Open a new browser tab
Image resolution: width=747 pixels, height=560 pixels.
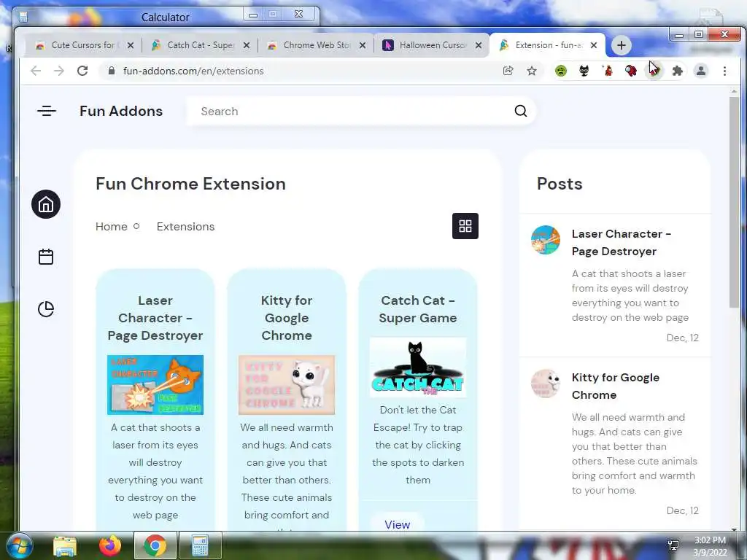622,45
